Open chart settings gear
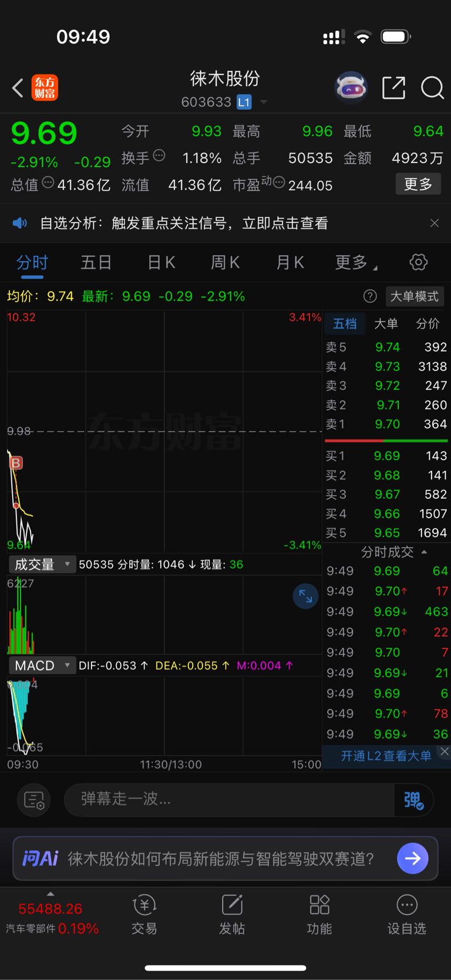451x980 pixels. tap(419, 262)
